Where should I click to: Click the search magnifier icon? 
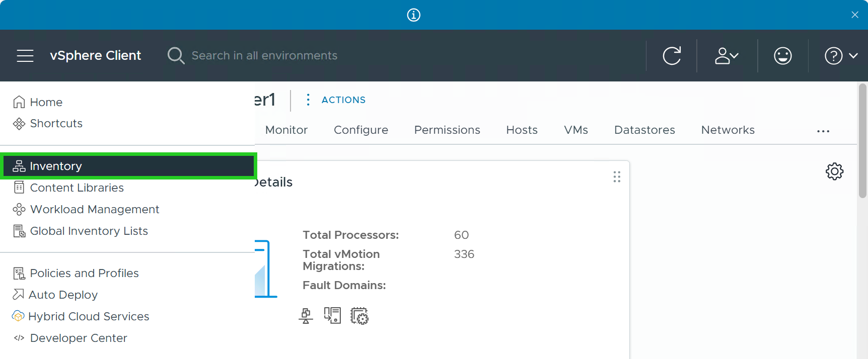[176, 56]
